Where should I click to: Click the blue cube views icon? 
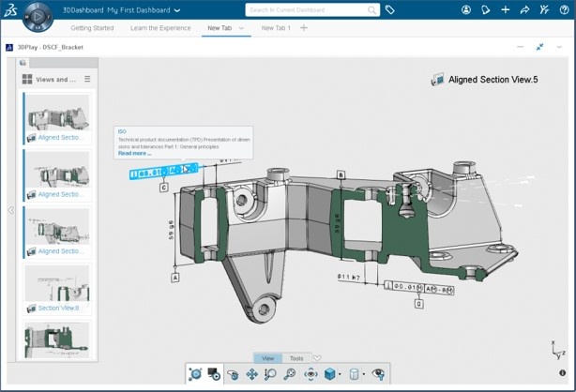(x=329, y=374)
